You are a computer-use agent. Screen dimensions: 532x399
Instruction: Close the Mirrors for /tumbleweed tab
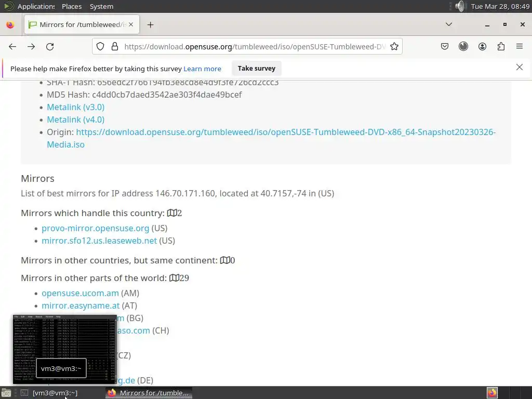tap(131, 24)
